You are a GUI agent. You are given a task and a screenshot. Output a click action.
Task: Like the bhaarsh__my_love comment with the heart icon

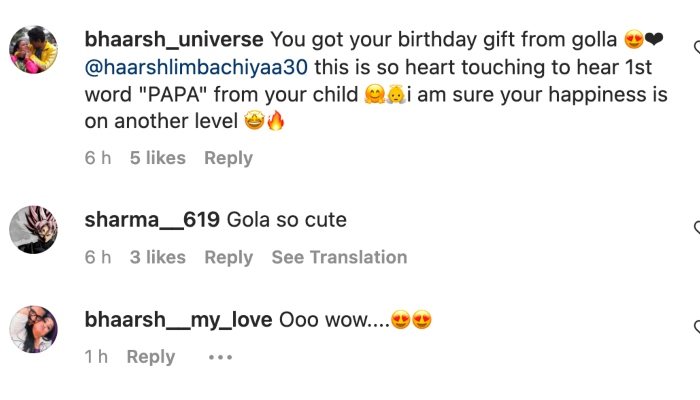(x=696, y=327)
